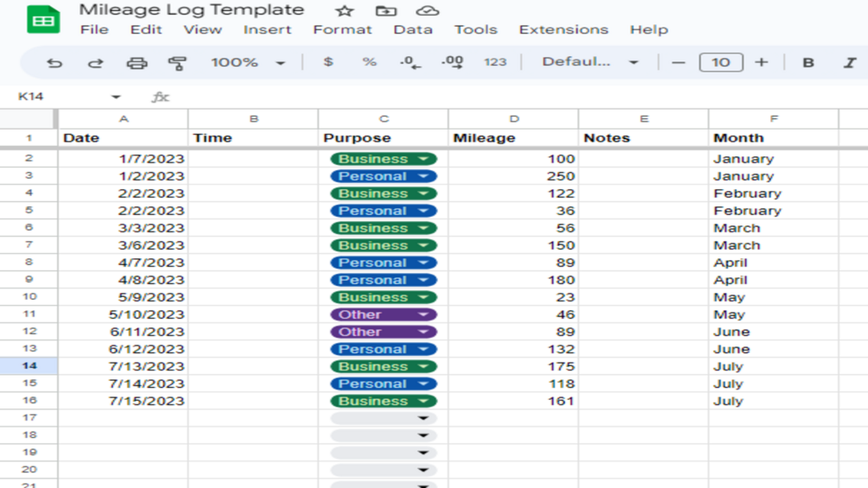Print the spreadsheet using the printer icon
868x488 pixels.
point(136,62)
